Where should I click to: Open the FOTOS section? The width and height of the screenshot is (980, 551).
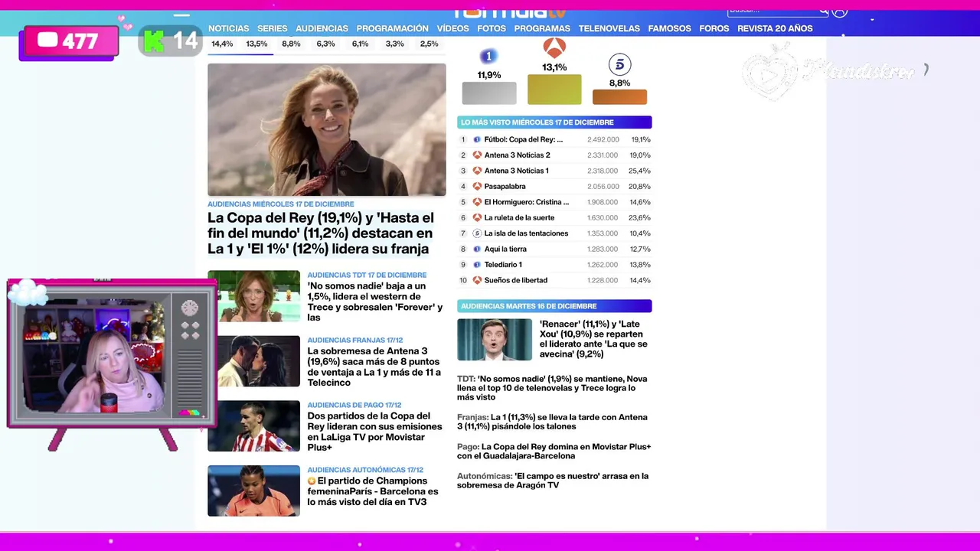pyautogui.click(x=492, y=28)
